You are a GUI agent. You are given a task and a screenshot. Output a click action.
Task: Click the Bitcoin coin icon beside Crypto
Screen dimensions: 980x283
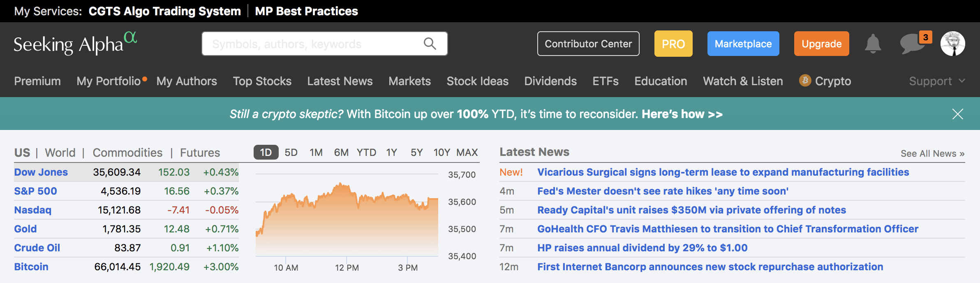click(x=805, y=81)
